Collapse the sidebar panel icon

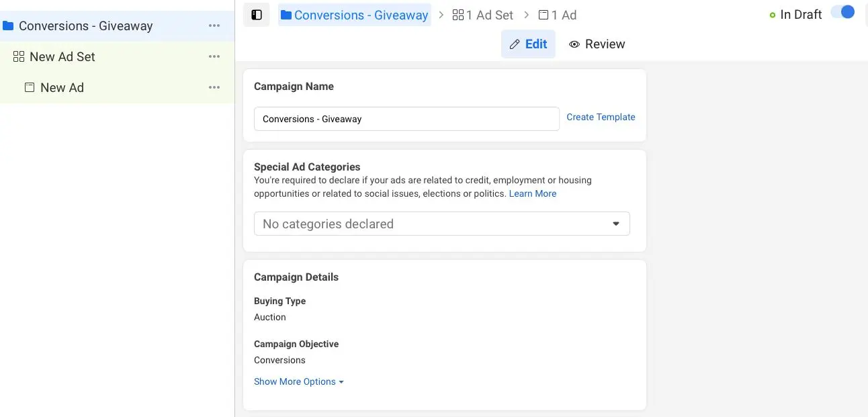(256, 15)
